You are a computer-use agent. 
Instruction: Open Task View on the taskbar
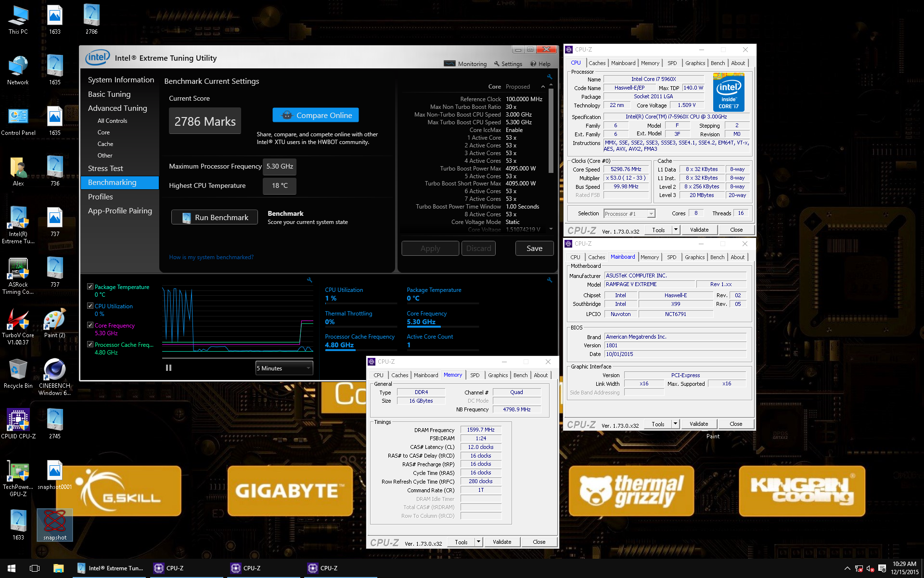[35, 568]
